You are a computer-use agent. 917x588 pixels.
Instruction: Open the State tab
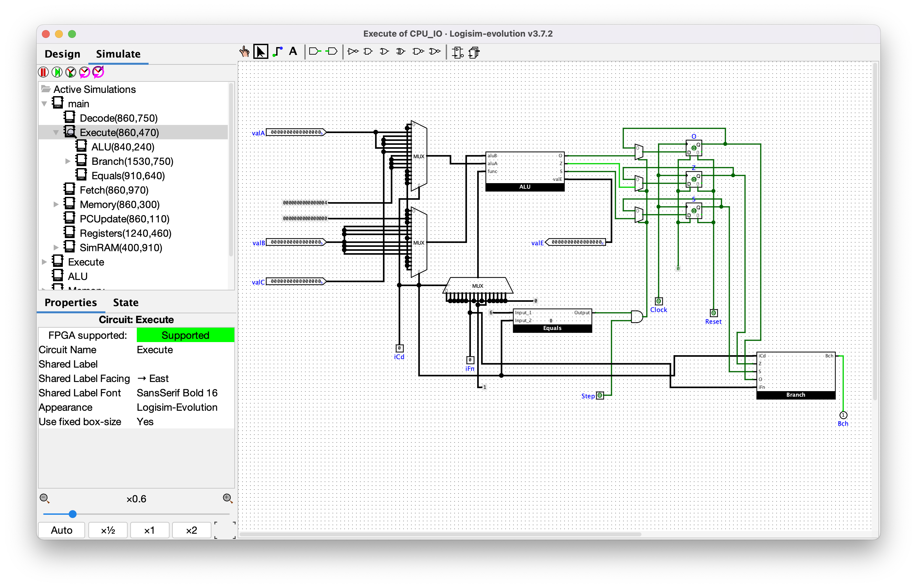point(125,303)
